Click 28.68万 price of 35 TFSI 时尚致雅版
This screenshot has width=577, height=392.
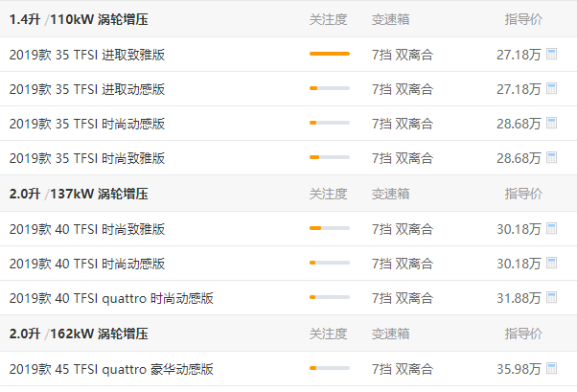click(519, 158)
